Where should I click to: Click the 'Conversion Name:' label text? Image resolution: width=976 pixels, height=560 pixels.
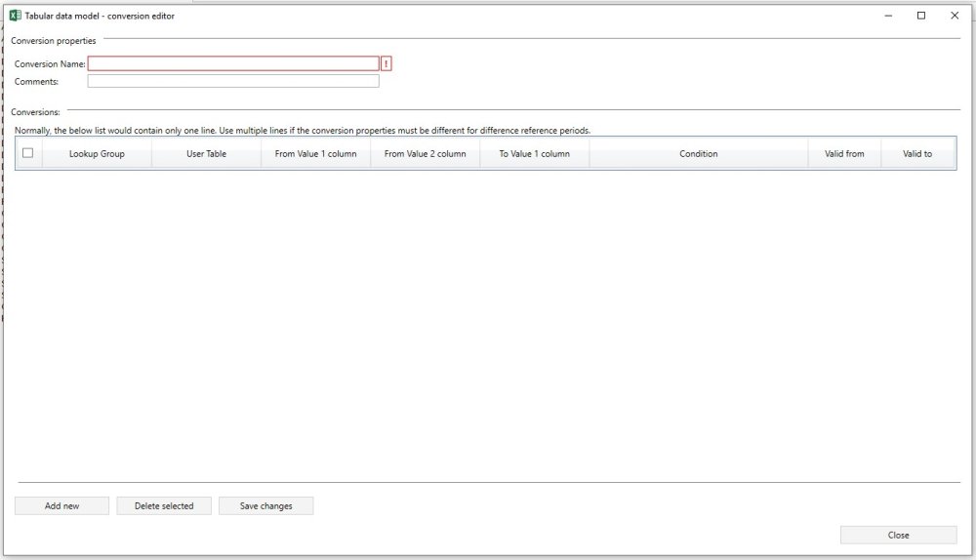pyautogui.click(x=50, y=64)
